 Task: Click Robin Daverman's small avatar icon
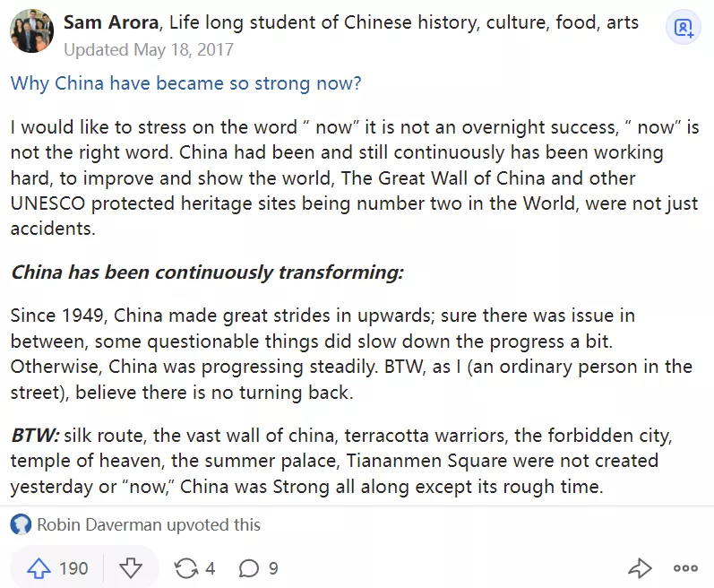click(21, 524)
